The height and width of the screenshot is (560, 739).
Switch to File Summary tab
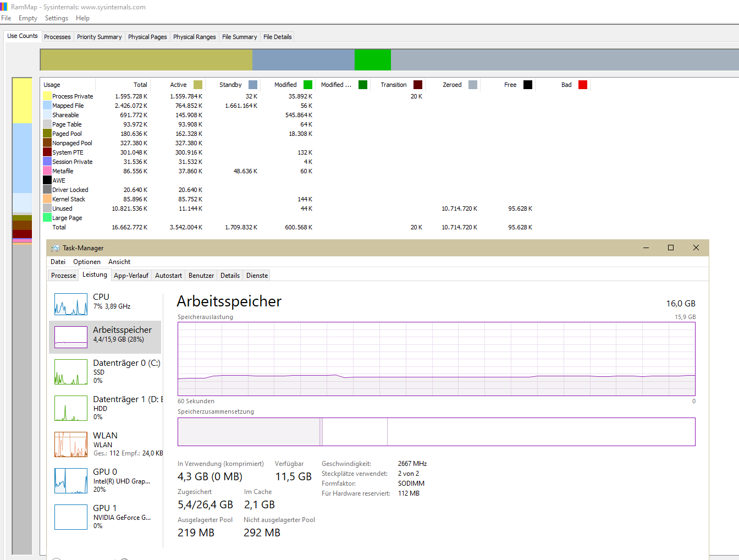click(x=239, y=37)
